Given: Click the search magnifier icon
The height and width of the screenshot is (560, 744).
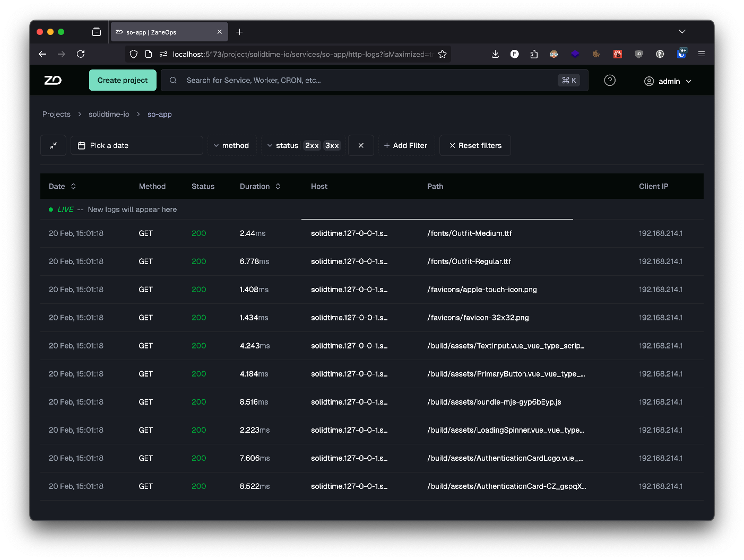Looking at the screenshot, I should [x=173, y=80].
